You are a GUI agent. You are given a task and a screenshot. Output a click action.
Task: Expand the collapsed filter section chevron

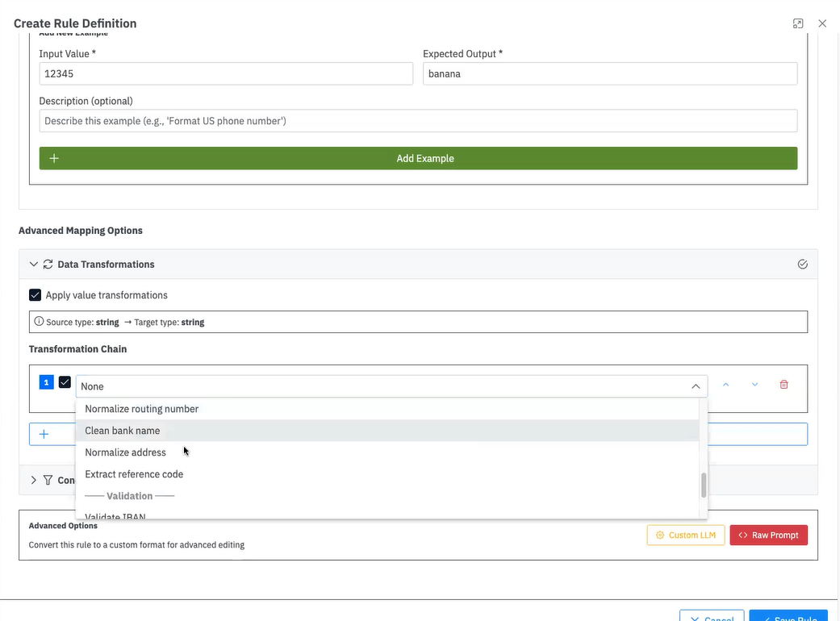[33, 480]
